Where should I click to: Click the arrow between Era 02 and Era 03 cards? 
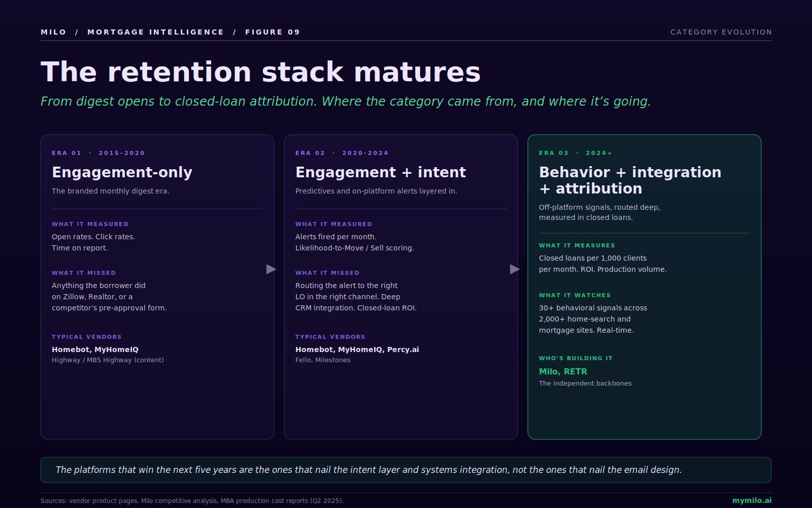coord(515,269)
